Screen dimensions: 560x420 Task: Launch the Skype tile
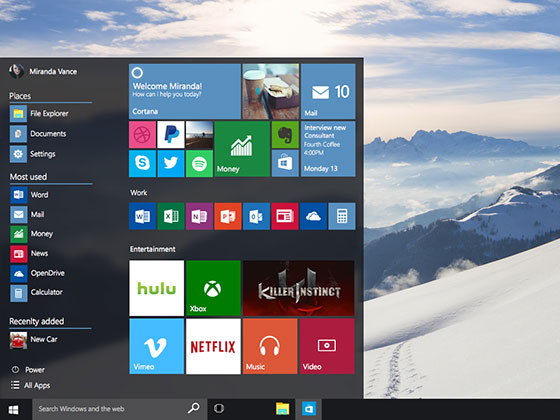tap(142, 164)
